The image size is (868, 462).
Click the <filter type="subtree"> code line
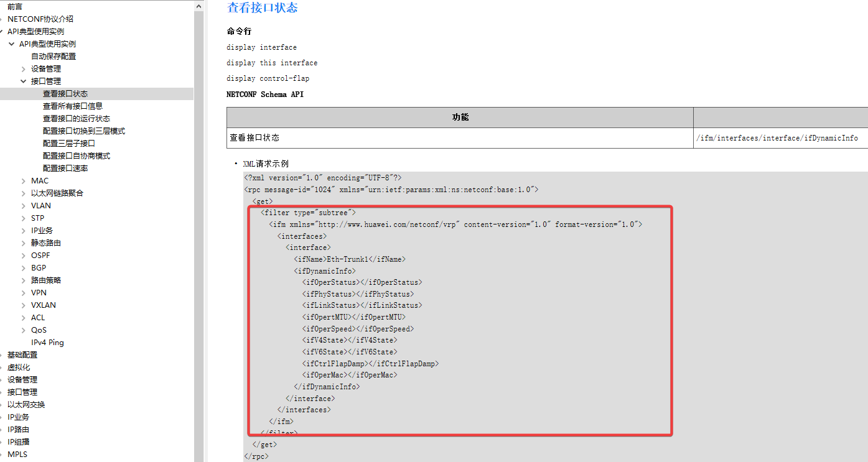[308, 213]
